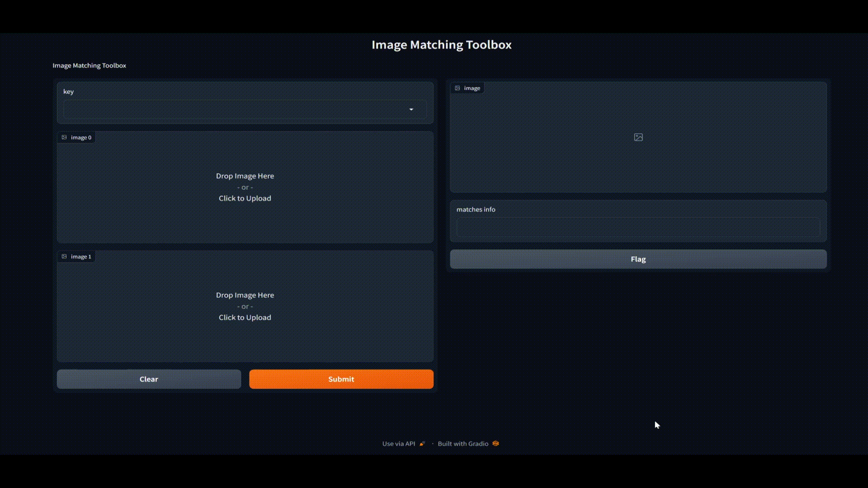Click the Image Matching Toolbox page title
This screenshot has height=488, width=868.
click(x=441, y=45)
